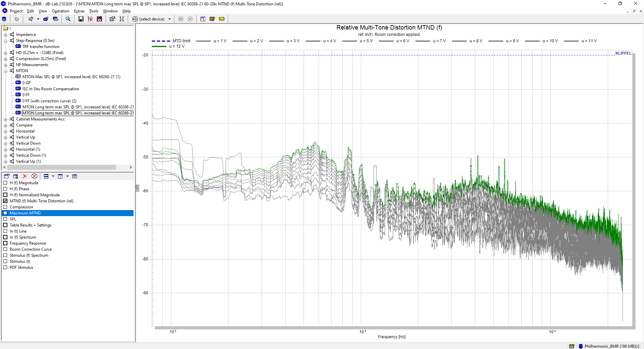The width and height of the screenshot is (644, 349).
Task: Select ISC In Situ Room Compensation operation
Action: pos(51,89)
